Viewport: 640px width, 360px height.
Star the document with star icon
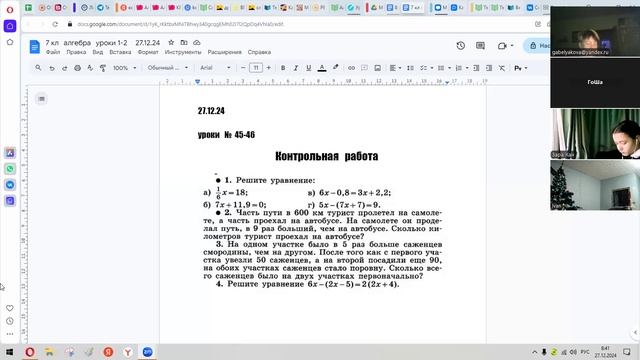(x=171, y=42)
